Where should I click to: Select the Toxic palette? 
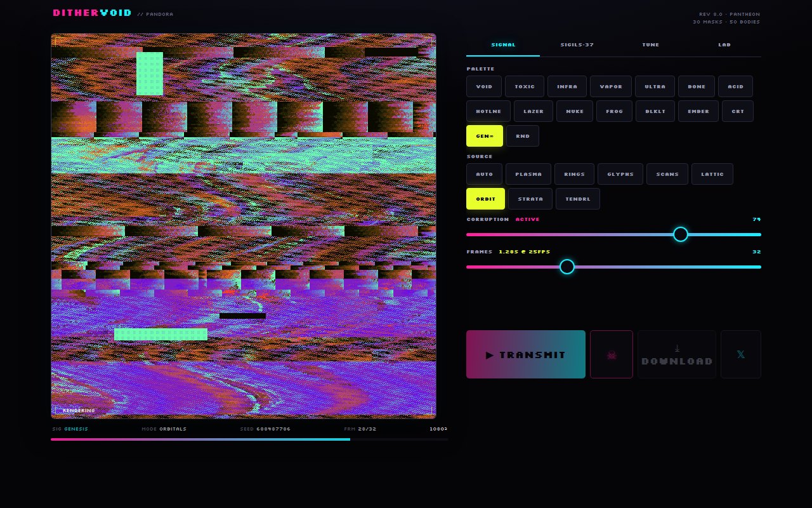point(525,86)
